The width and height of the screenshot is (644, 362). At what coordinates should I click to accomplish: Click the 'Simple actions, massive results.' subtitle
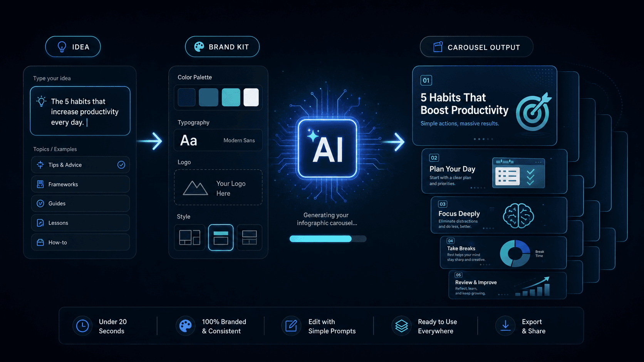click(x=460, y=123)
